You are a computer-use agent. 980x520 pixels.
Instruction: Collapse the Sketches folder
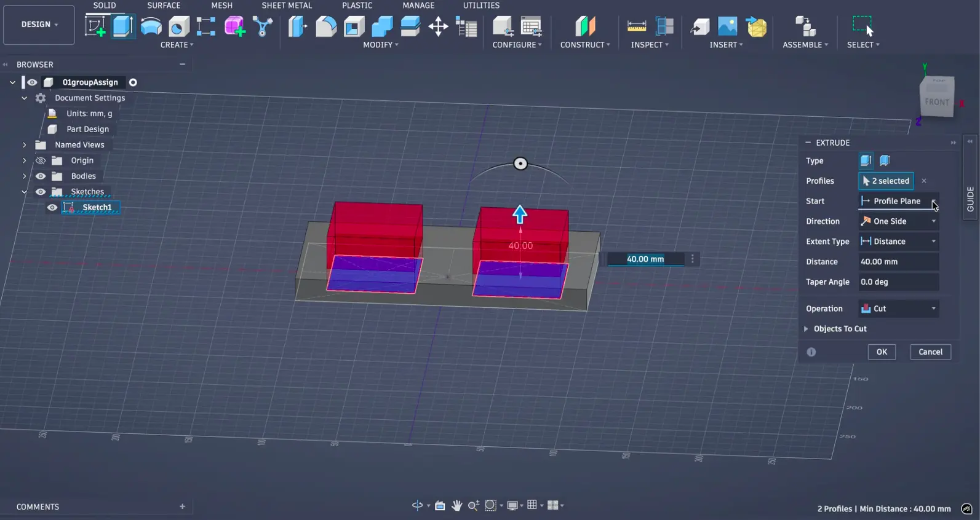25,192
